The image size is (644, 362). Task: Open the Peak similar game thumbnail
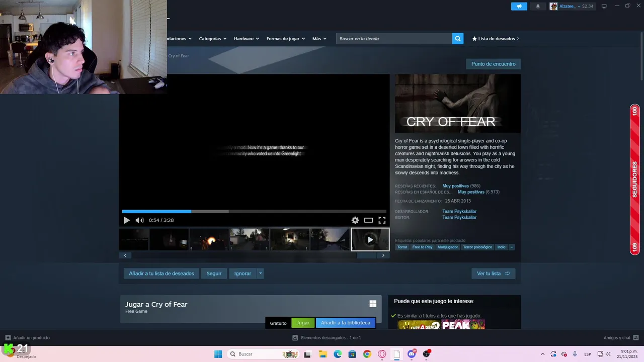[463, 325]
